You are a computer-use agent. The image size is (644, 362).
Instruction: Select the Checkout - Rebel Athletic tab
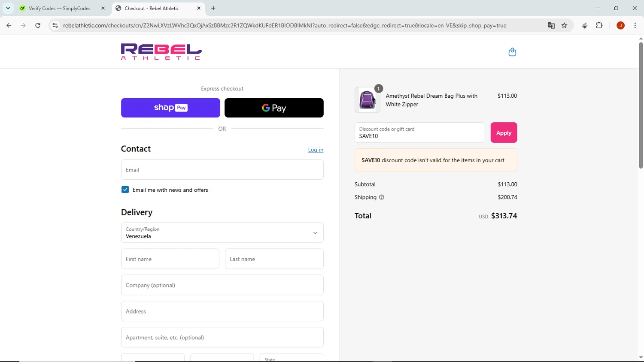point(158,8)
